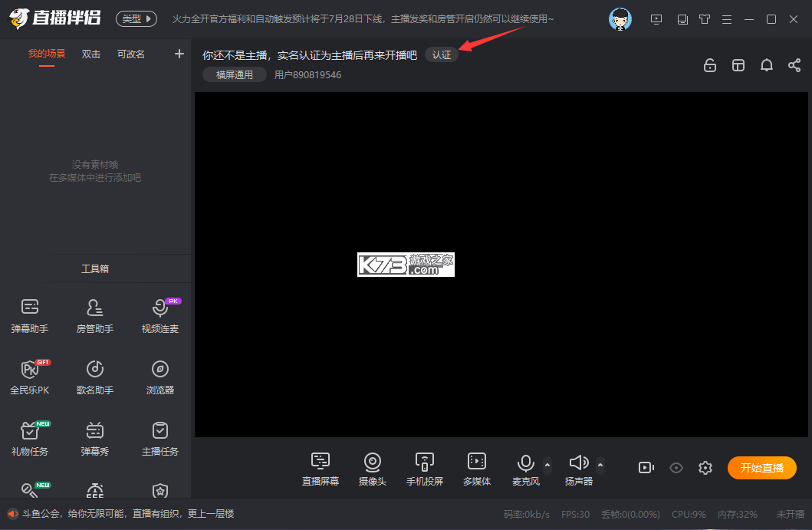Viewport: 812px width, 530px height.
Task: Open the 类型 dropdown
Action: click(136, 18)
